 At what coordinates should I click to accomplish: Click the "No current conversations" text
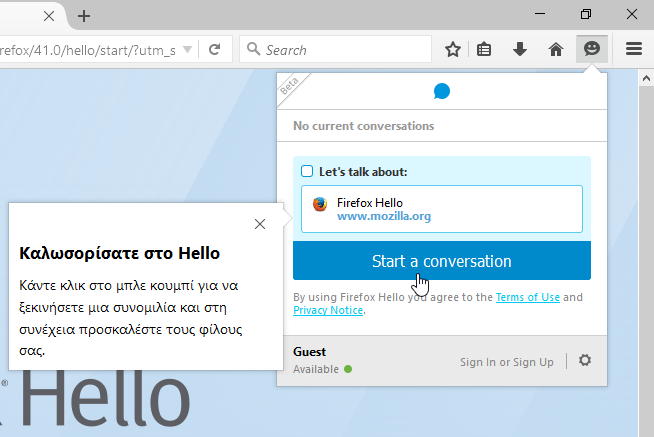point(363,126)
